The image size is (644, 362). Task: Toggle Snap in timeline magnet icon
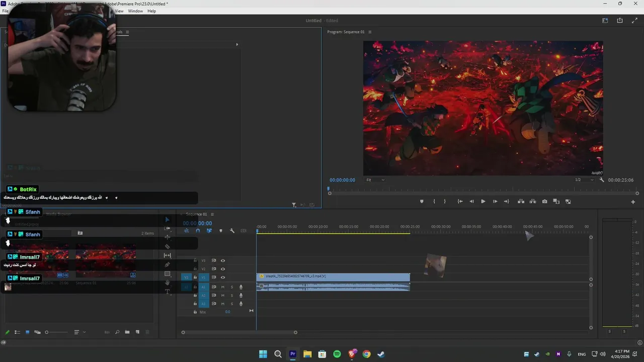[198, 231]
